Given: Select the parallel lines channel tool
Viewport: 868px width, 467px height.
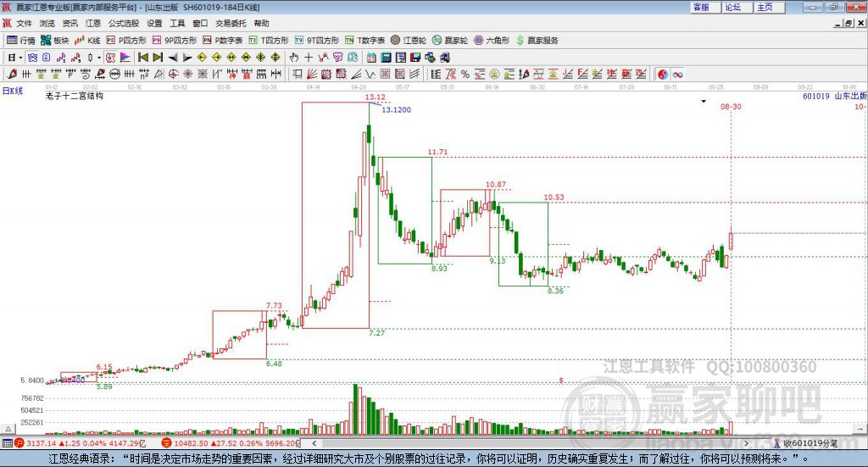Looking at the screenshot, I should [x=415, y=74].
